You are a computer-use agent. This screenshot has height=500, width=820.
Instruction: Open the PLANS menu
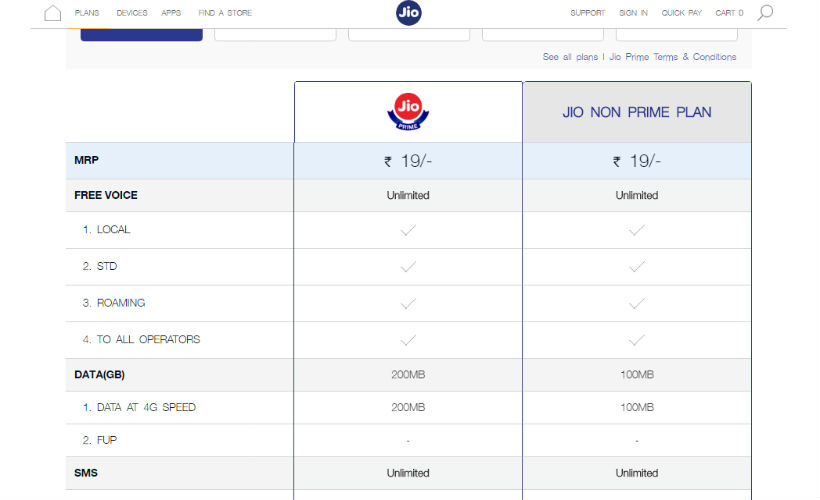coord(87,13)
